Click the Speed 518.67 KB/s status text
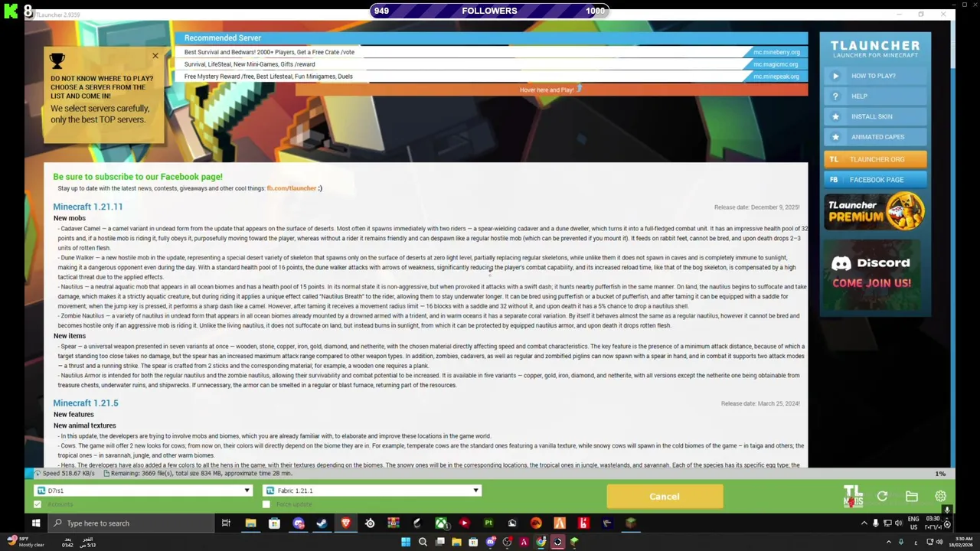This screenshot has width=980, height=551. (x=68, y=474)
